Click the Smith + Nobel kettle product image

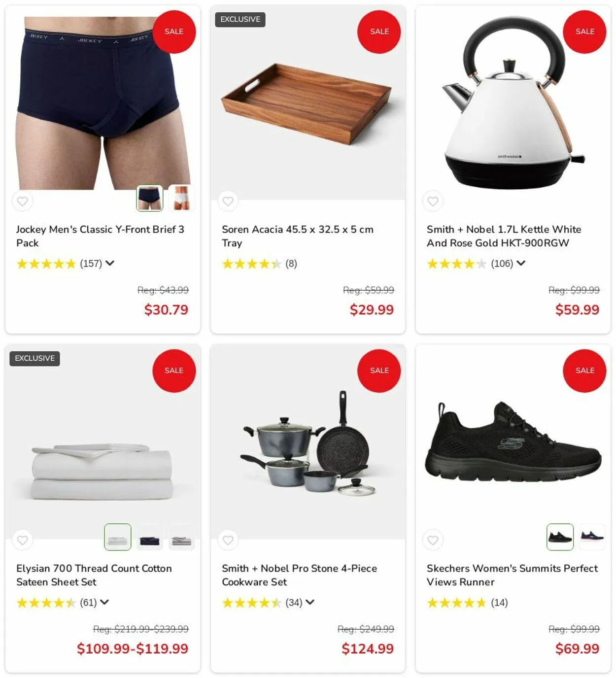[x=513, y=103]
